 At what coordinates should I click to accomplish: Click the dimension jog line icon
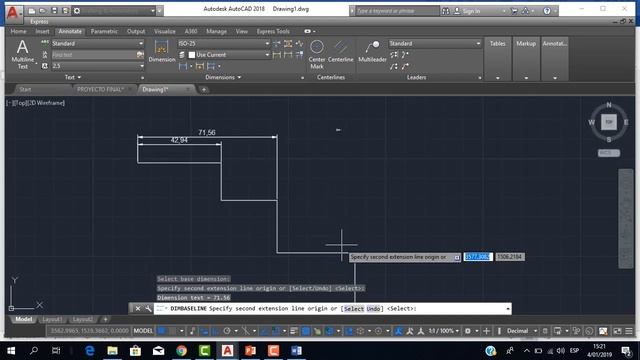[x=300, y=43]
